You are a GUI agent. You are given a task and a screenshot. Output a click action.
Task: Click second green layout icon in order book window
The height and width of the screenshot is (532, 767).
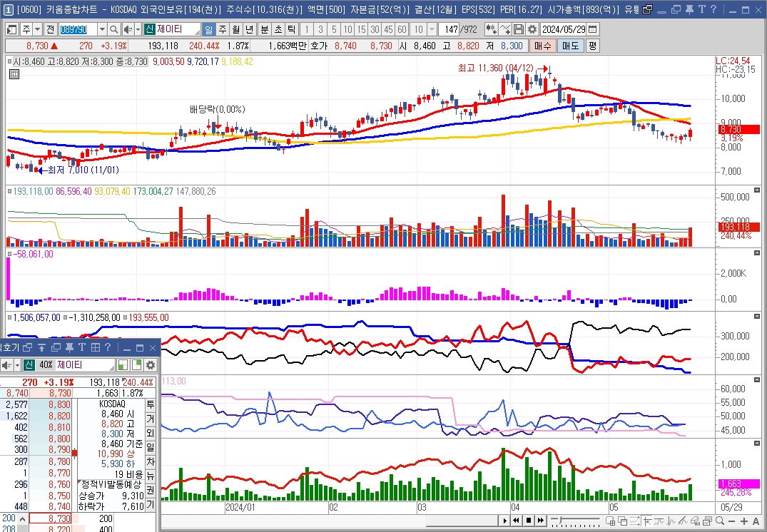click(136, 365)
